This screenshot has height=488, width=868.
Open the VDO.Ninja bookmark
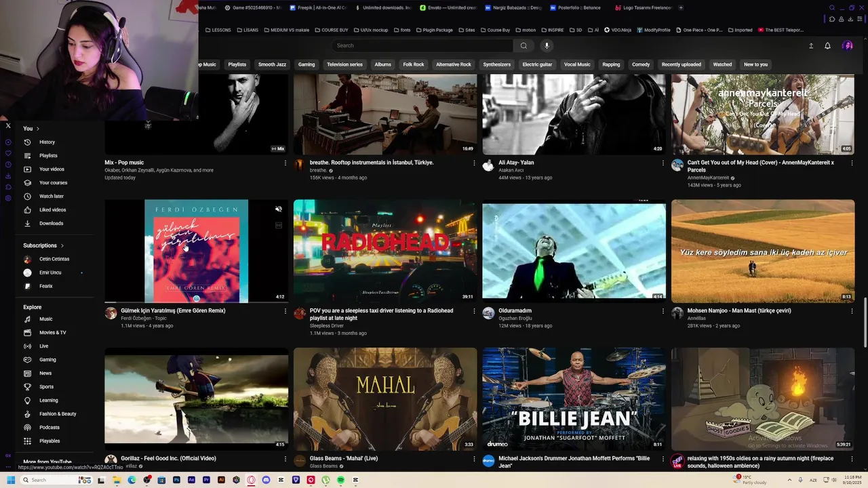(x=617, y=30)
